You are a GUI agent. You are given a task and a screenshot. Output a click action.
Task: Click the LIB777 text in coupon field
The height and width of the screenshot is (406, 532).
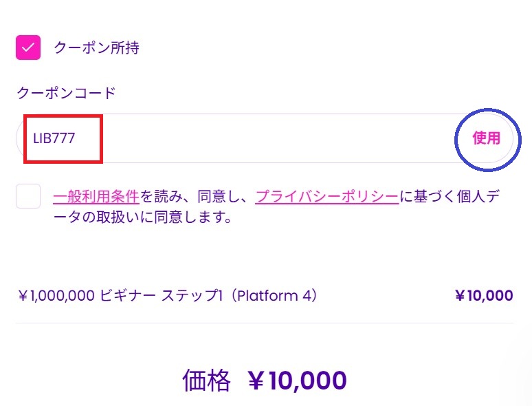point(54,138)
